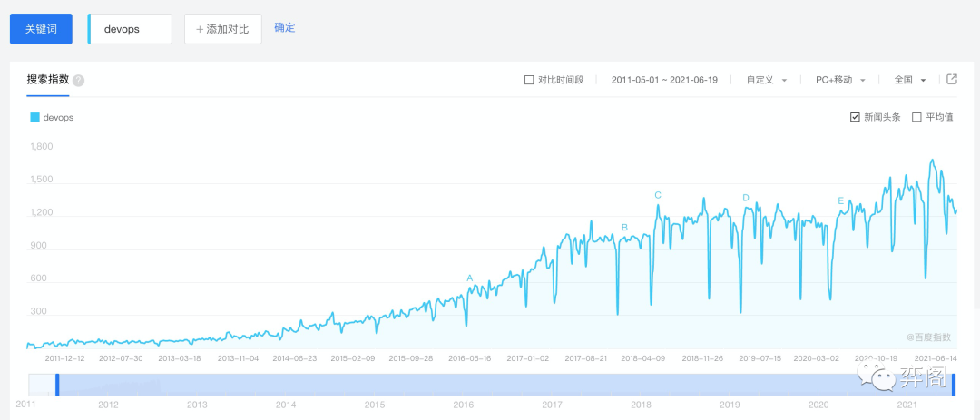
Task: Click news marker B on chart
Action: click(x=624, y=228)
